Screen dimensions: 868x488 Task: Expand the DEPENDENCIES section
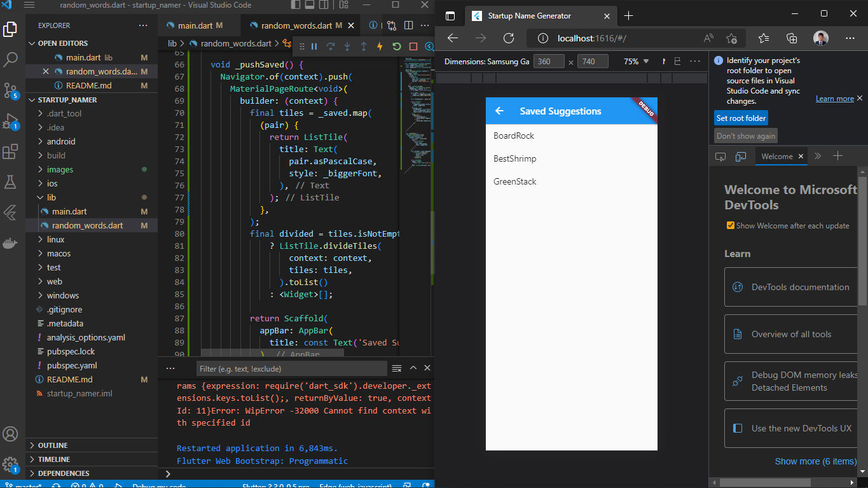tap(92, 473)
